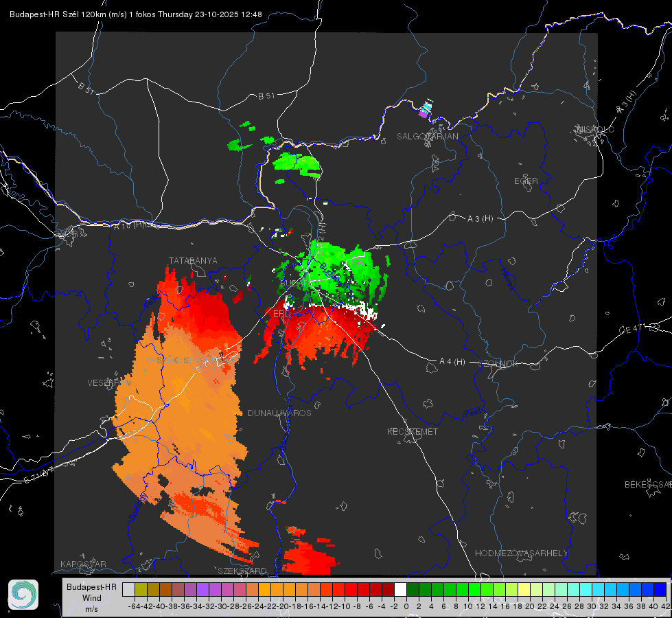Select the white swatch between -2 and 0
The image size is (672, 618).
click(x=400, y=589)
